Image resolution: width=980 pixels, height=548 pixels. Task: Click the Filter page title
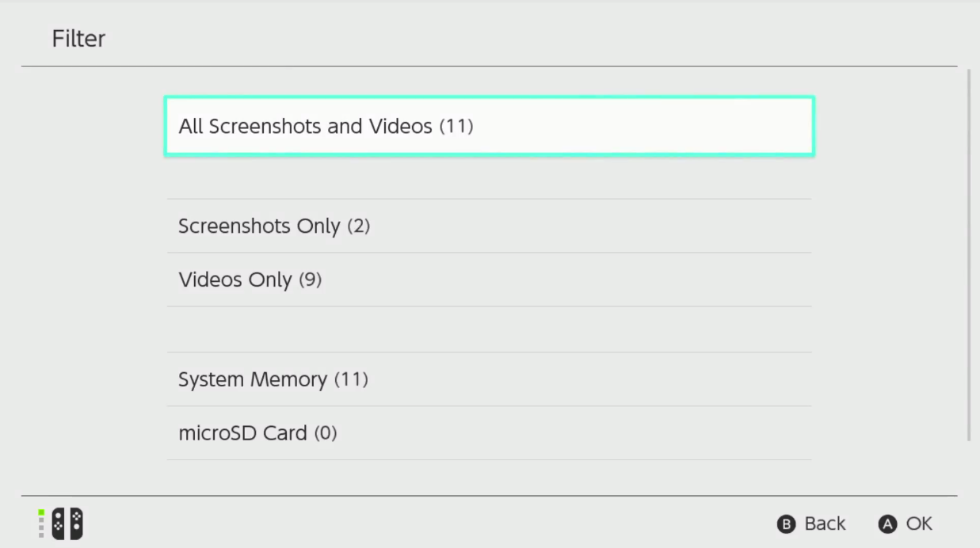coord(78,39)
